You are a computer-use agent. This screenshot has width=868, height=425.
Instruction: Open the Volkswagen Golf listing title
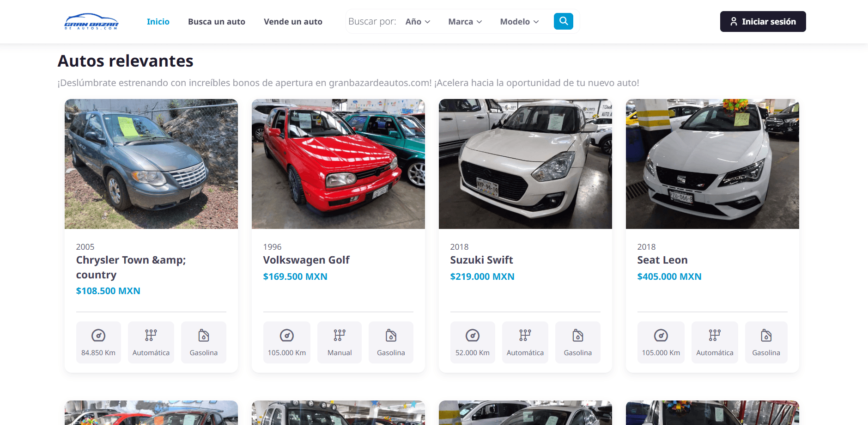(306, 260)
